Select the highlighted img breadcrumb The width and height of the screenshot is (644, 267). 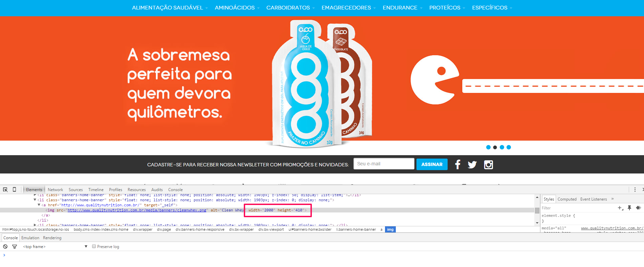[390, 229]
